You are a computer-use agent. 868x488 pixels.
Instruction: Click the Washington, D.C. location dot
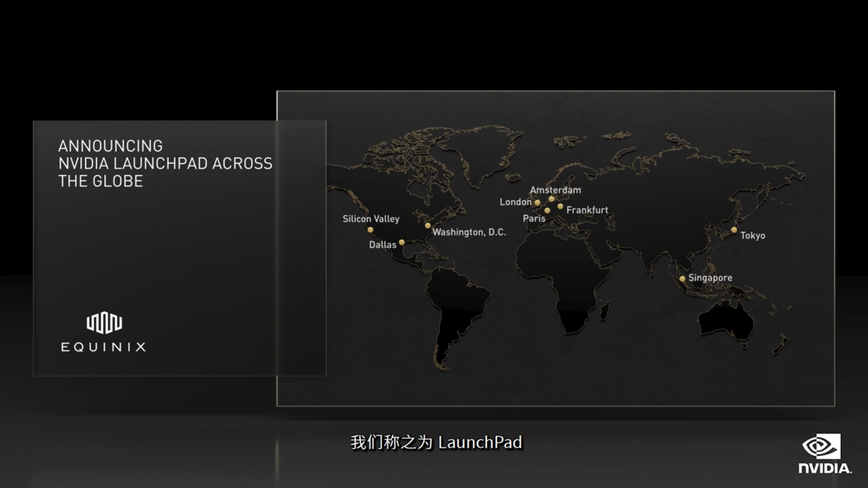428,226
